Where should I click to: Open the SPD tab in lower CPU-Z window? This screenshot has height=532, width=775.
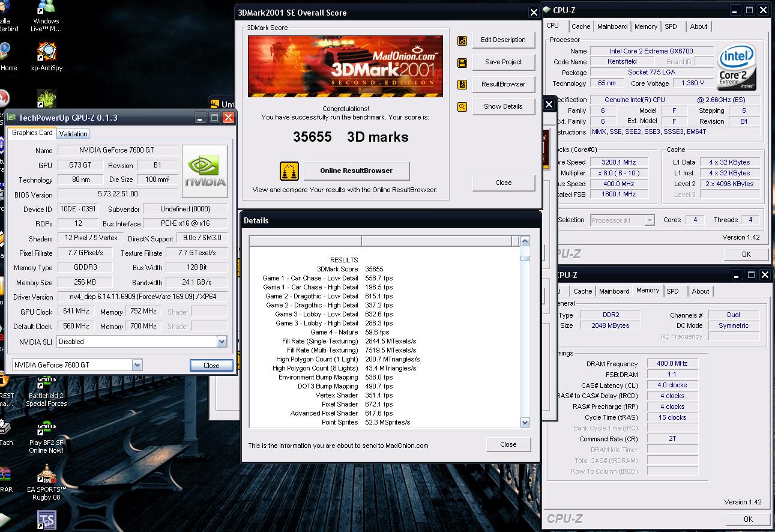coord(672,291)
